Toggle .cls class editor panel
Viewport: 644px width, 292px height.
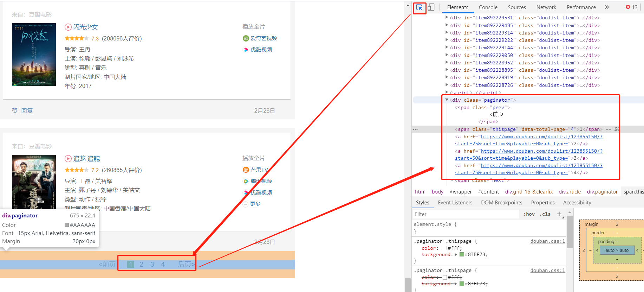point(545,214)
